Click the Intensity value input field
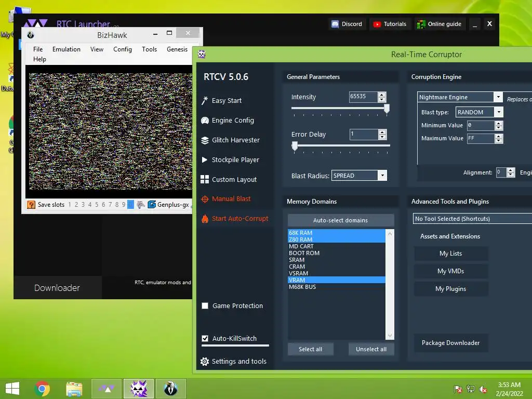Image resolution: width=532 pixels, height=399 pixels. coord(363,97)
